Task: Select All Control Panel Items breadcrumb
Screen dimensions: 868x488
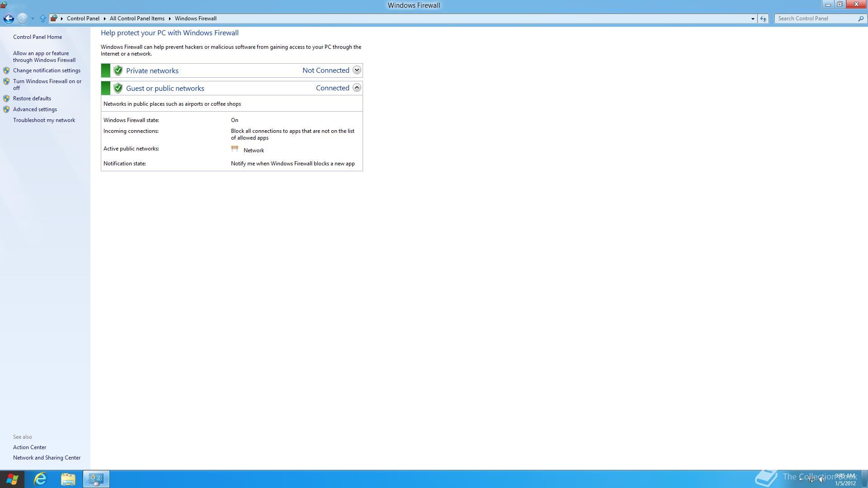Action: (x=137, y=19)
